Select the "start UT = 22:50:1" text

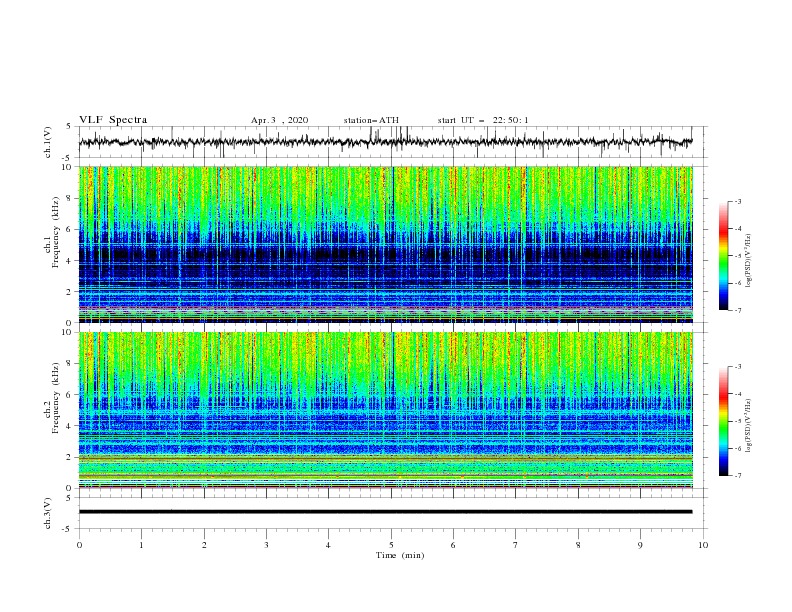click(483, 120)
